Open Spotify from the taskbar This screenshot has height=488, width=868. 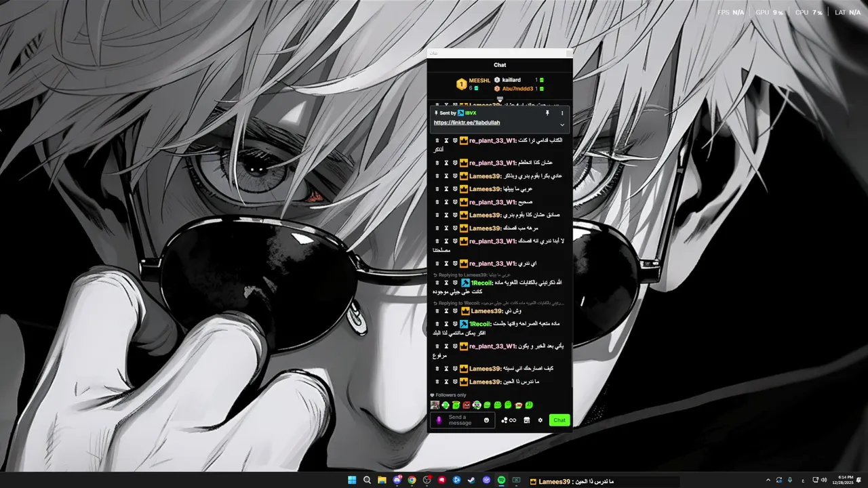[x=501, y=480]
